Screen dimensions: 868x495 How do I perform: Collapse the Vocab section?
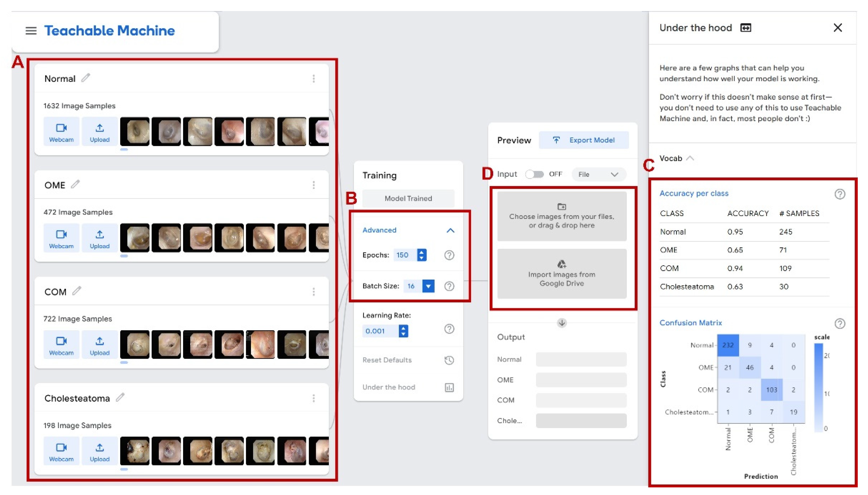pos(690,158)
